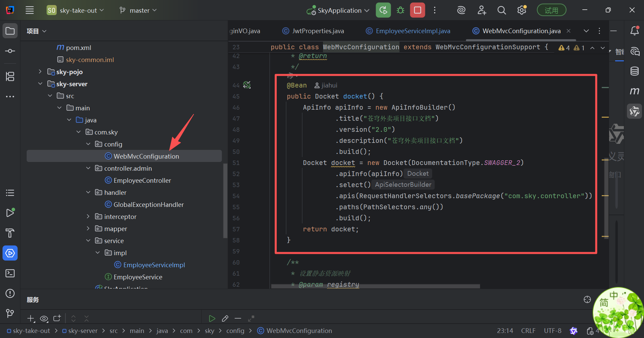The height and width of the screenshot is (338, 644).
Task: Open IDE settings gear icon
Action: [x=522, y=10]
